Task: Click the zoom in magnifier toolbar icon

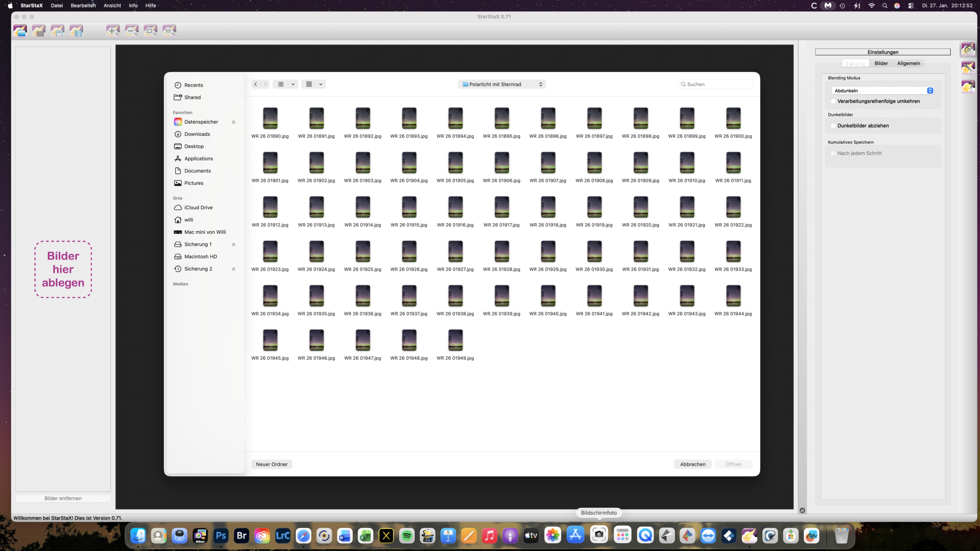Action: 113,31
